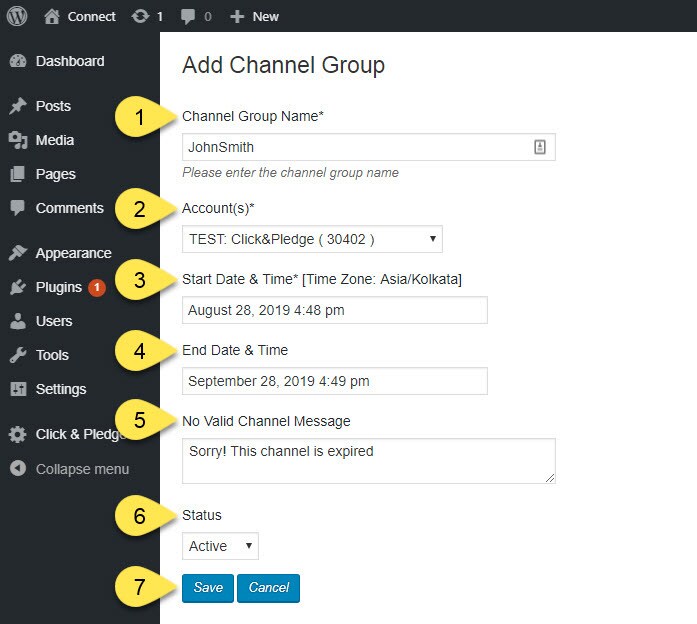Click the contact card icon in name field

(540, 147)
